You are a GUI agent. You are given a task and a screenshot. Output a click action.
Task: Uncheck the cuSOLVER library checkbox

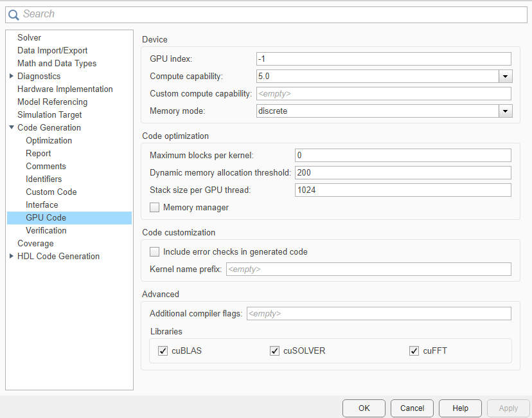pos(274,350)
